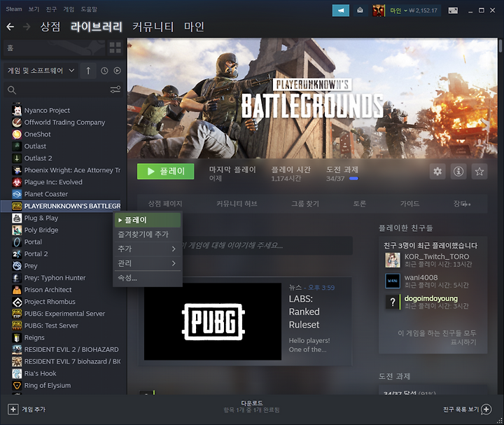Toggle the recent activity clock filter

pyautogui.click(x=104, y=71)
